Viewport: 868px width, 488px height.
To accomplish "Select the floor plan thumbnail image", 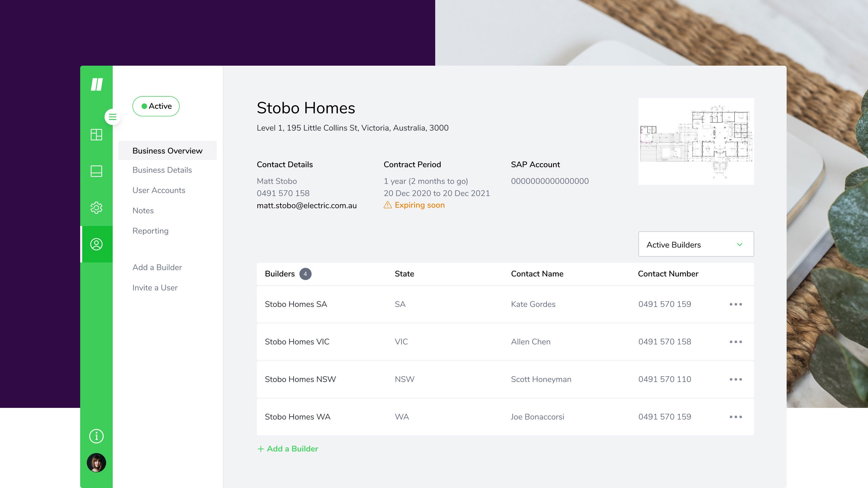I will click(696, 141).
